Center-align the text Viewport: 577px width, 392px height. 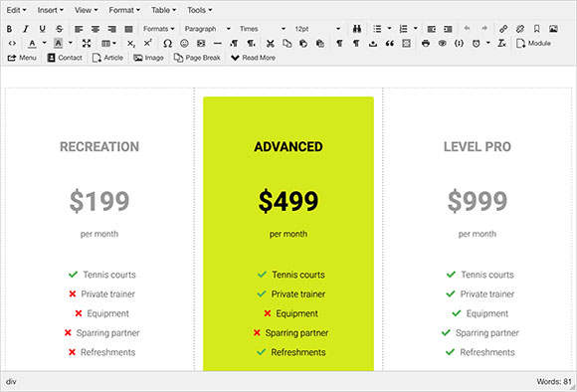(x=96, y=29)
